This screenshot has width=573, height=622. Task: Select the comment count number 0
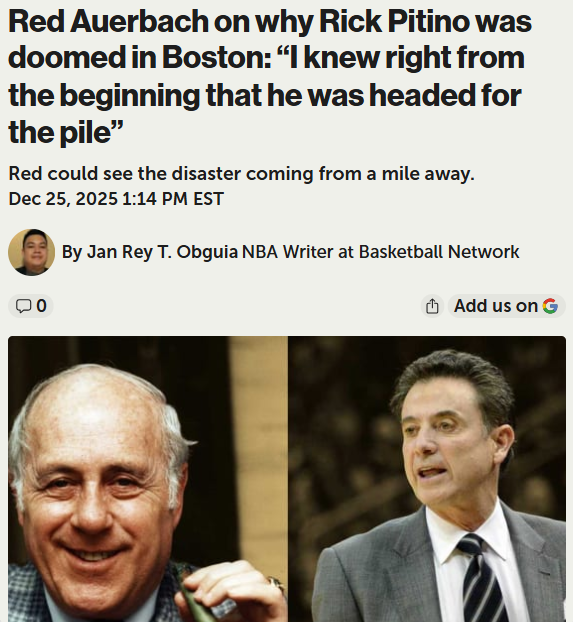coord(41,306)
